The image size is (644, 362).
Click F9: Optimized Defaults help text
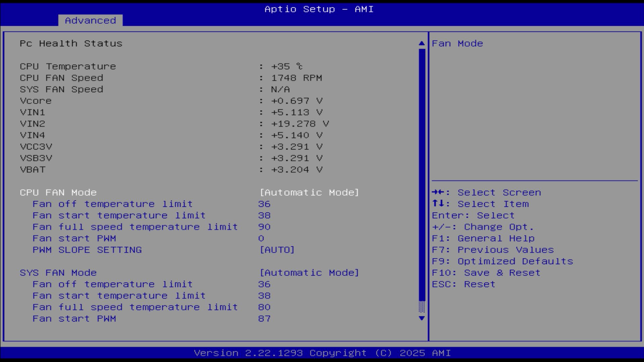[x=502, y=261]
